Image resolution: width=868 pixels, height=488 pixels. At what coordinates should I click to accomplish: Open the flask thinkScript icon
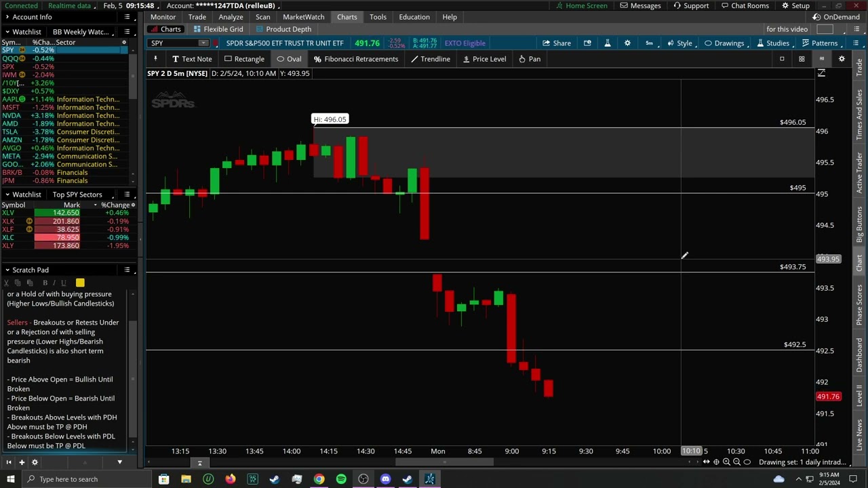tap(608, 43)
